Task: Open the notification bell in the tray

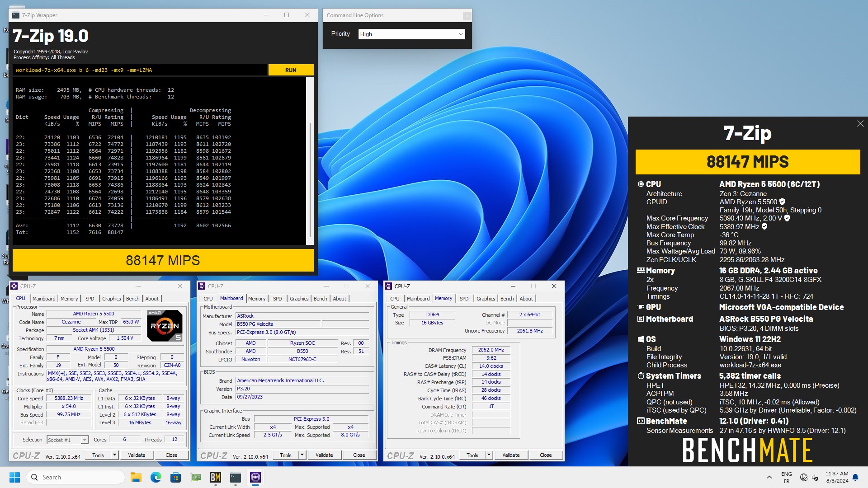Action: coord(855,477)
